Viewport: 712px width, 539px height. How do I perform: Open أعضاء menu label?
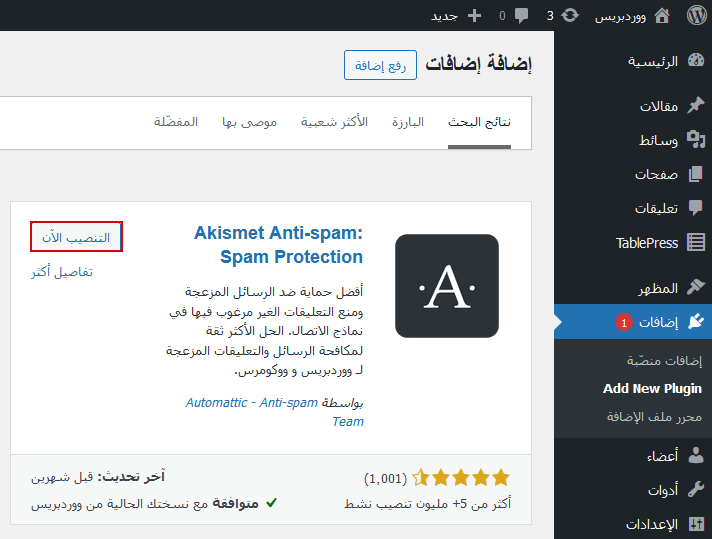click(662, 456)
